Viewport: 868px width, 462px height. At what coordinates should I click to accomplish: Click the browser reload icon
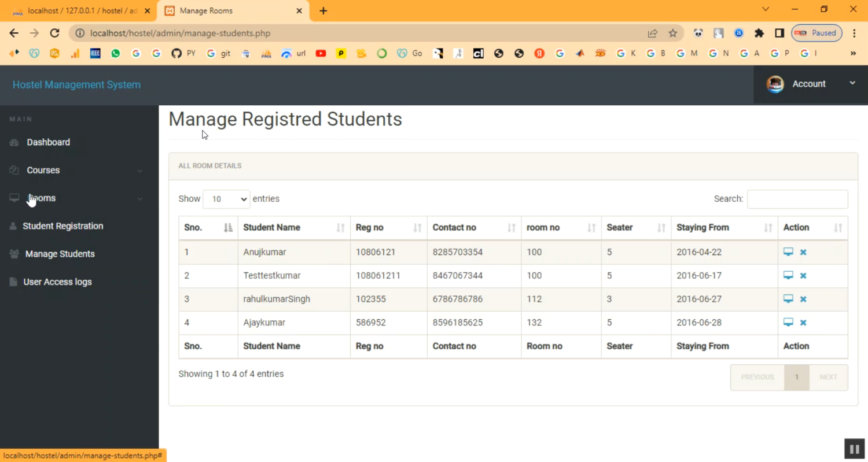click(54, 34)
